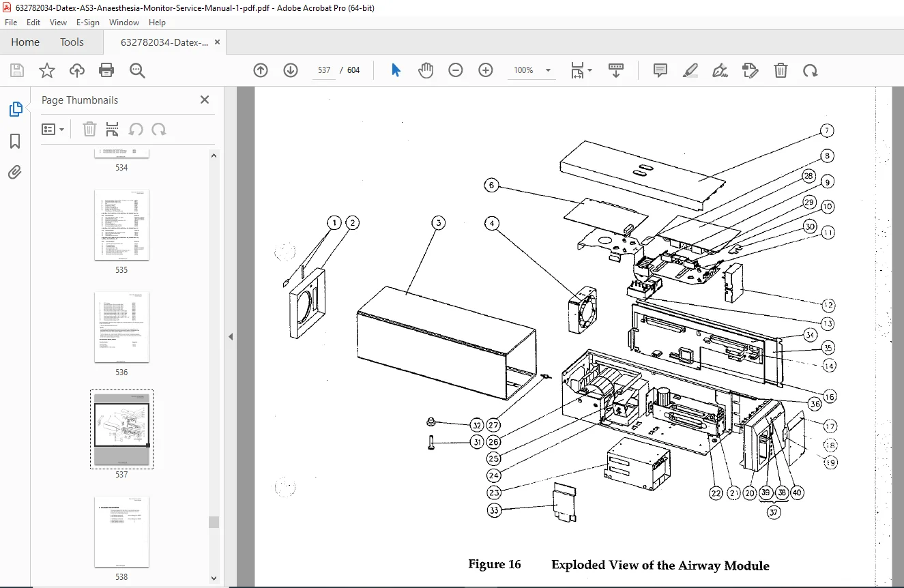The width and height of the screenshot is (904, 588).
Task: Open the Bookmarks sidebar panel
Action: (x=15, y=141)
